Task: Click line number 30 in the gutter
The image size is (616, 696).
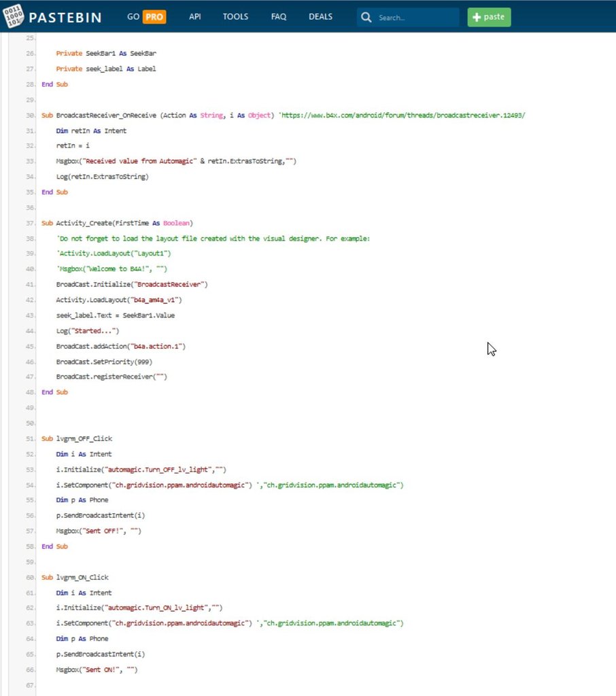Action: click(29, 115)
